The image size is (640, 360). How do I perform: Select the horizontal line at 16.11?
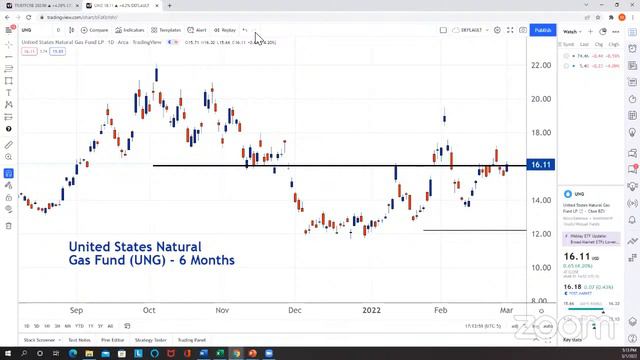coord(340,166)
